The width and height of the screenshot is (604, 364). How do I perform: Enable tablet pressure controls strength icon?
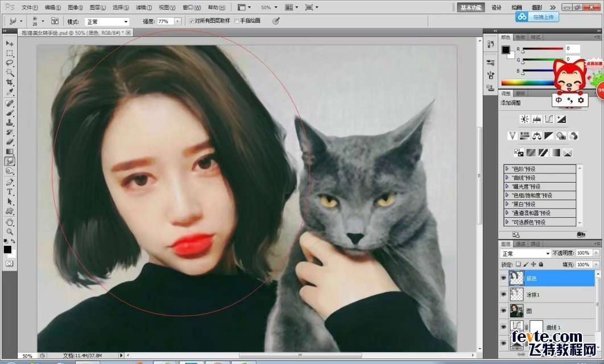276,21
